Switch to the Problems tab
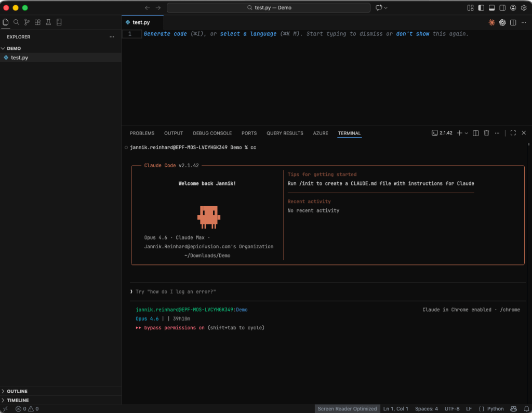The image size is (532, 413). (142, 133)
